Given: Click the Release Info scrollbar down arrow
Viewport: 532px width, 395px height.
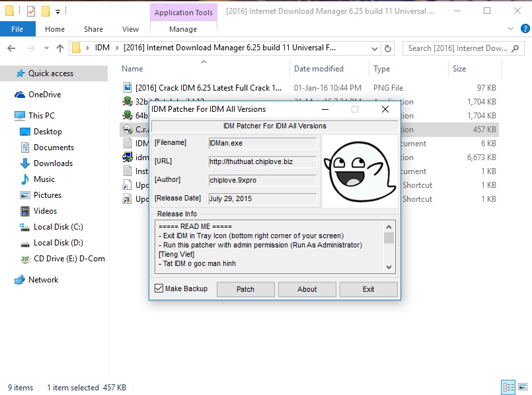Looking at the screenshot, I should pos(389,267).
